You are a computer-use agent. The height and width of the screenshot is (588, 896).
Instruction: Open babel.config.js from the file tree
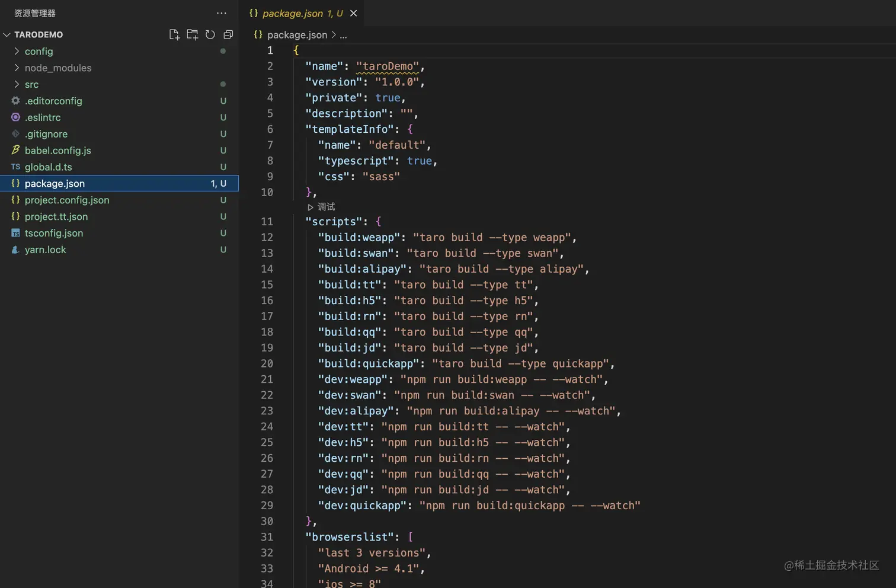tap(119, 151)
